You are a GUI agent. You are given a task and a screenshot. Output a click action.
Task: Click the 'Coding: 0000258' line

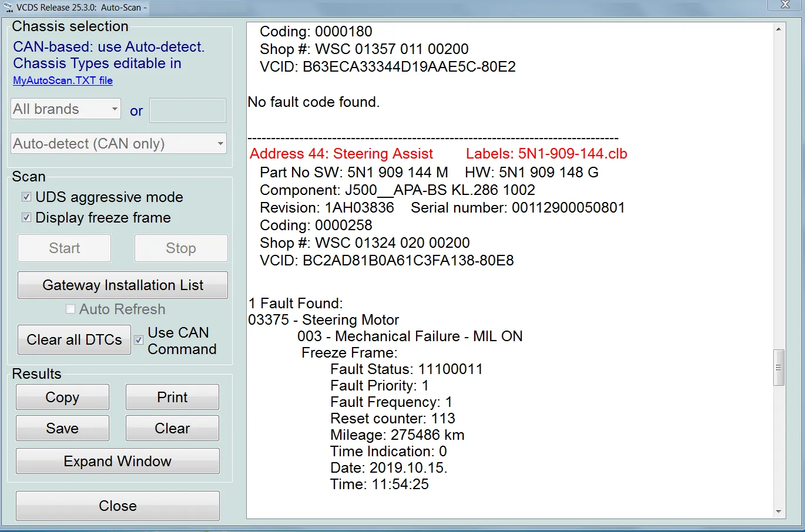pyautogui.click(x=316, y=225)
